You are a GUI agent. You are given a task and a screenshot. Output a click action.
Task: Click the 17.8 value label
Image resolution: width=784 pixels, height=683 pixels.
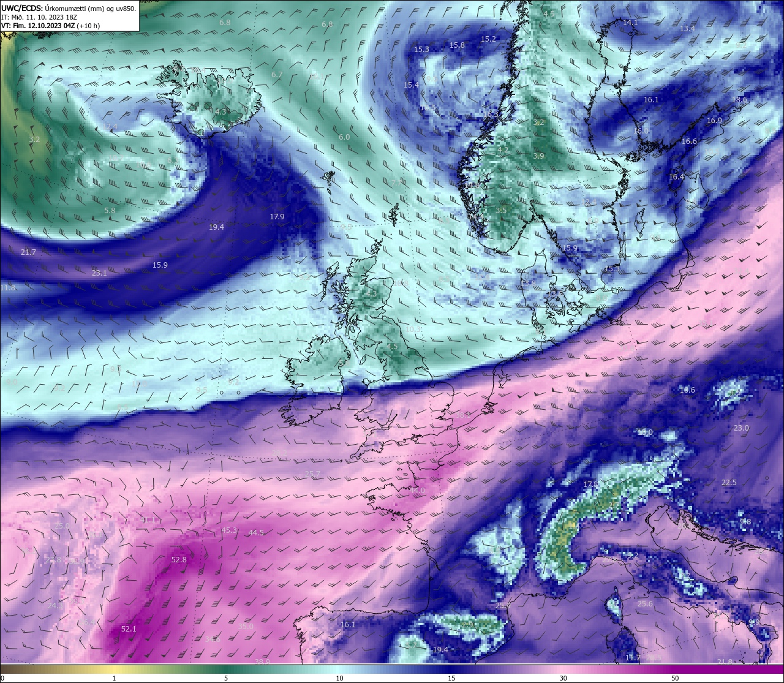coord(590,484)
